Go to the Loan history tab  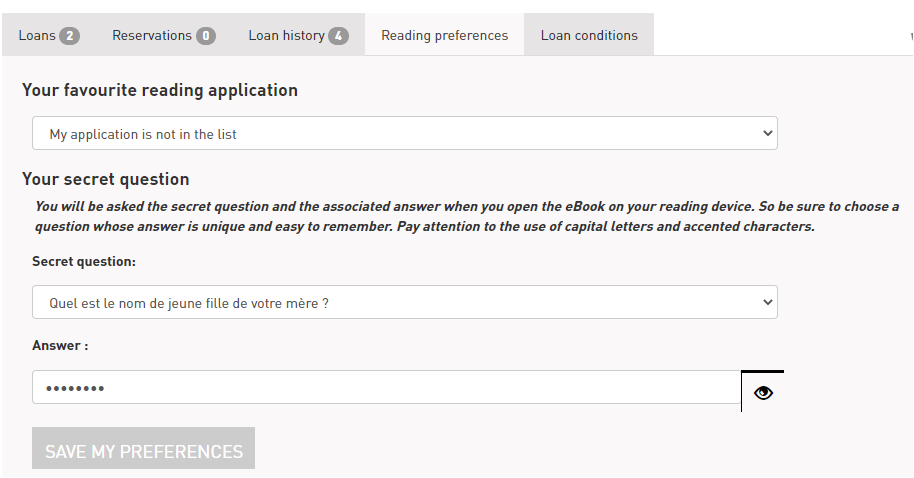298,35
